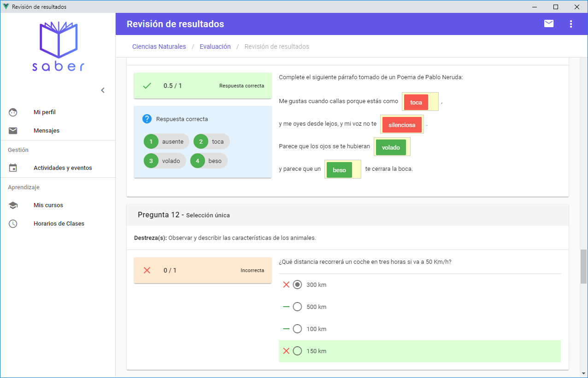Click the Actividades y eventos calendar icon
This screenshot has height=378, width=588.
pyautogui.click(x=13, y=168)
